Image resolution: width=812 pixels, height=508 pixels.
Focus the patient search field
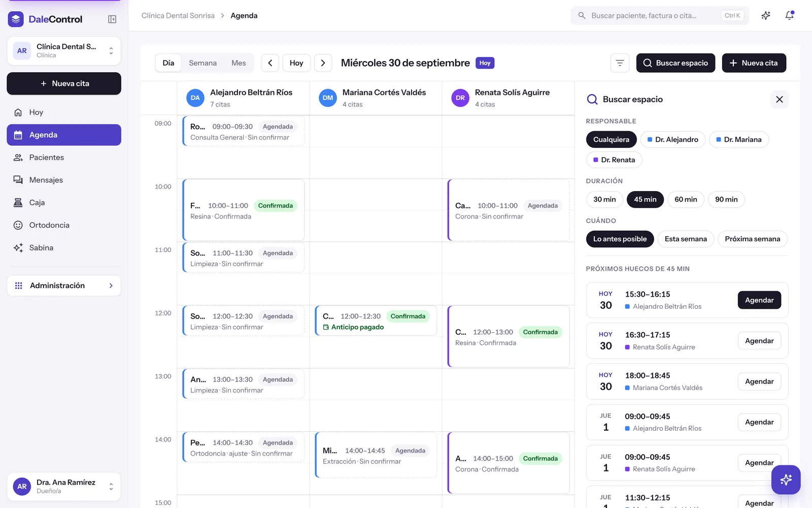tap(659, 16)
